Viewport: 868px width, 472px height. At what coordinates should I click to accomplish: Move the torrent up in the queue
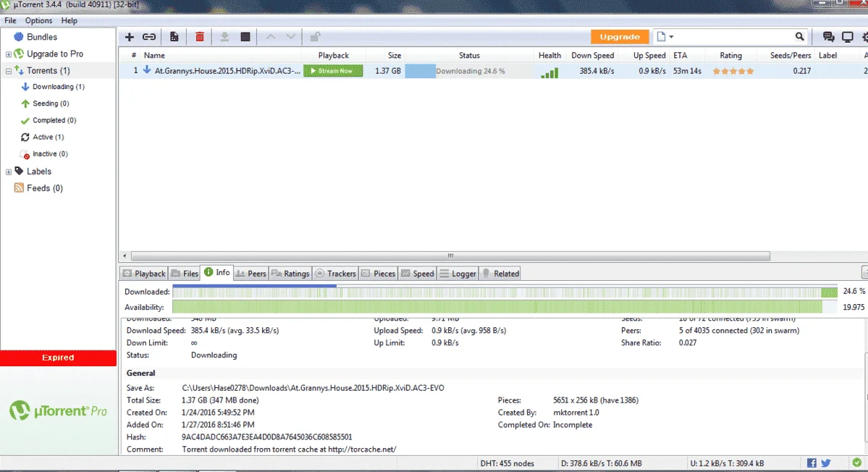(x=271, y=37)
